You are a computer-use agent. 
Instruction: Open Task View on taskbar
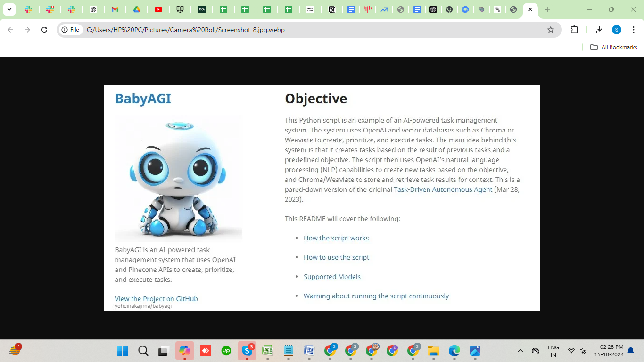[x=164, y=351]
